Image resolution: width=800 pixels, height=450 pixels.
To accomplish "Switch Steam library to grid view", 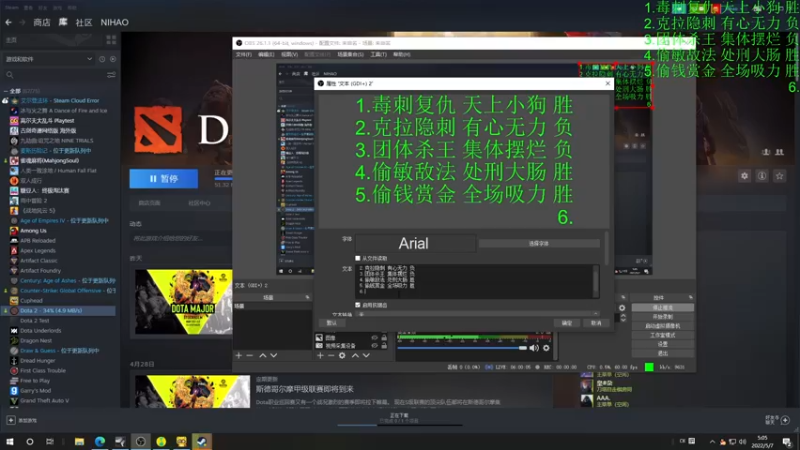I will pyautogui.click(x=111, y=40).
